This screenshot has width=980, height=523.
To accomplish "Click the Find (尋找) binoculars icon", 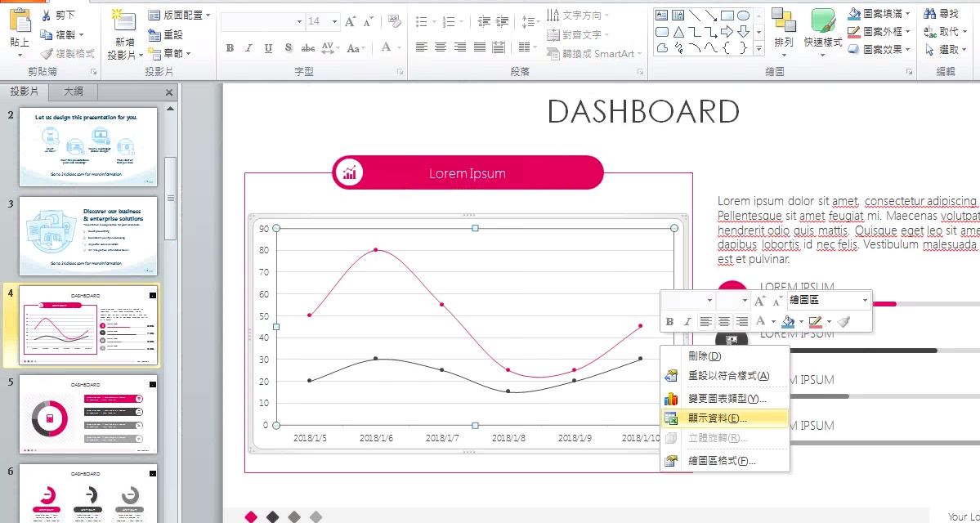I will 930,13.
